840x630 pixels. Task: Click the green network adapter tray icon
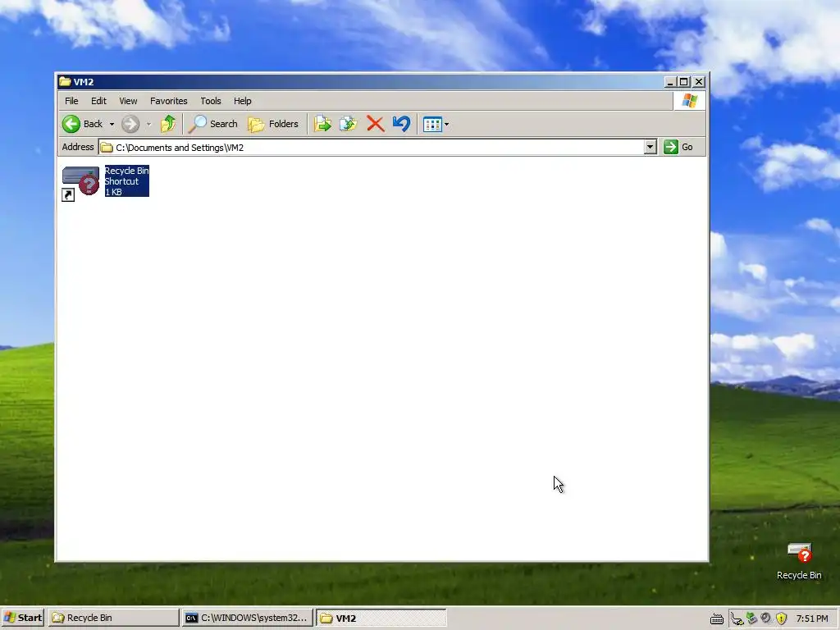pos(751,619)
